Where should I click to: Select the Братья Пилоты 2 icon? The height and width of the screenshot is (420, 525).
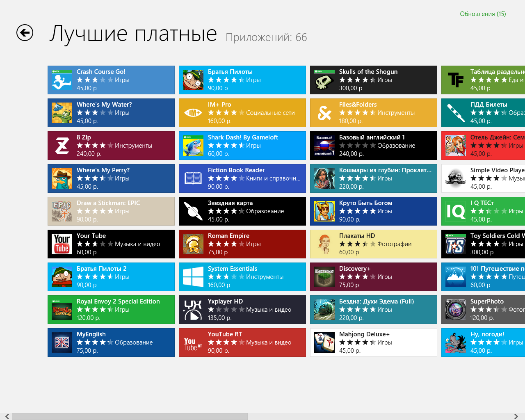coord(62,277)
